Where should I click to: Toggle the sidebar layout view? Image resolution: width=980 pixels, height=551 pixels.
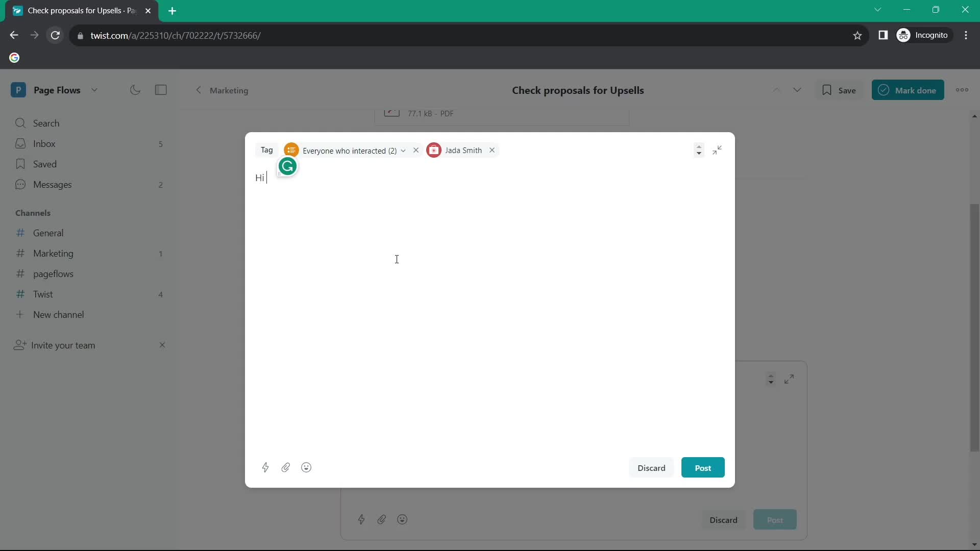pyautogui.click(x=161, y=89)
